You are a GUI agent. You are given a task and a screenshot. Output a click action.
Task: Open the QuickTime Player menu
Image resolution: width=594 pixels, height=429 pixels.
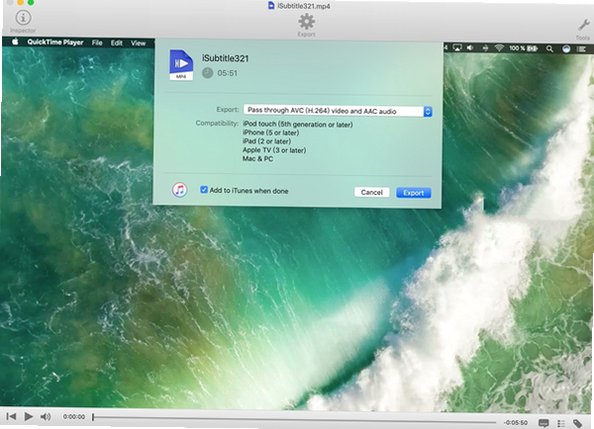55,42
